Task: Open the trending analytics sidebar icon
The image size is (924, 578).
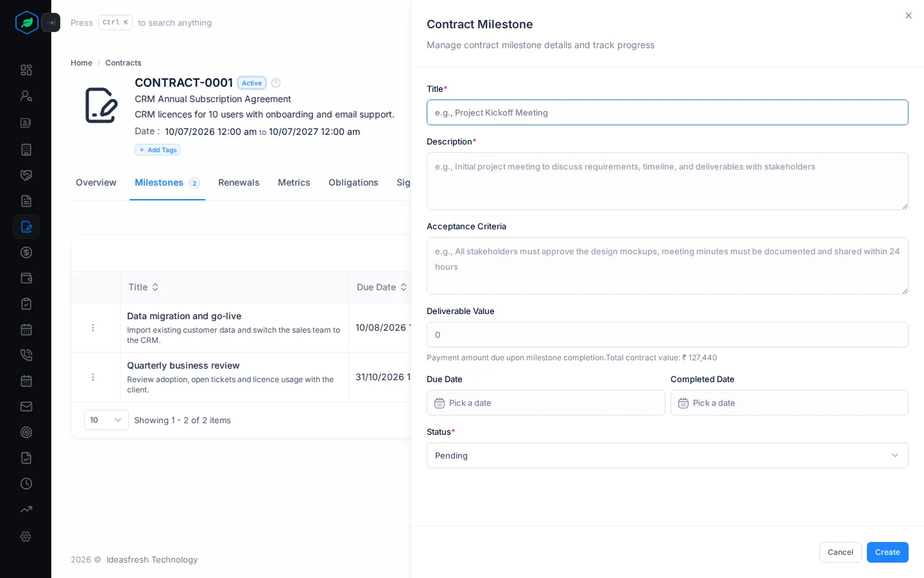Action: pos(26,509)
